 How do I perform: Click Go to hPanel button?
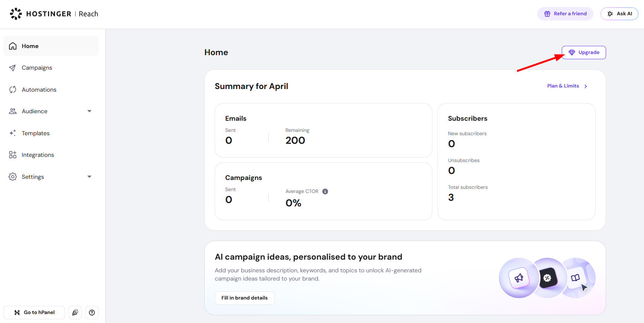point(34,313)
